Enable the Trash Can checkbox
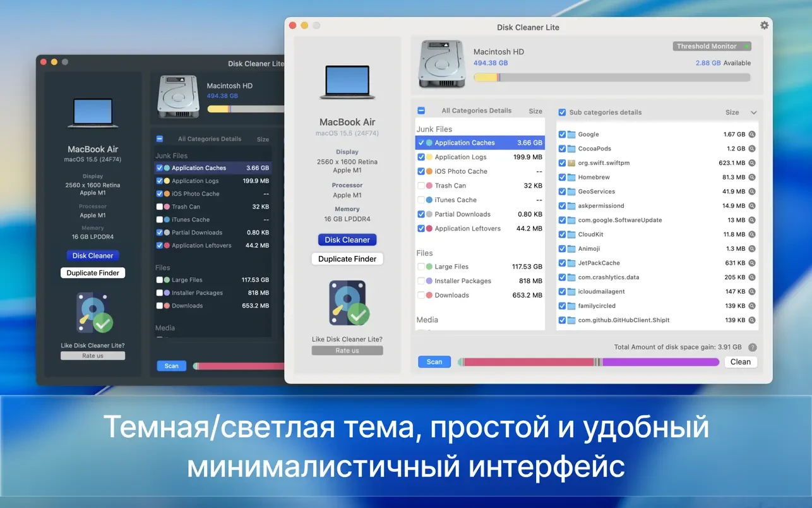Viewport: 812px width, 508px height. point(421,186)
